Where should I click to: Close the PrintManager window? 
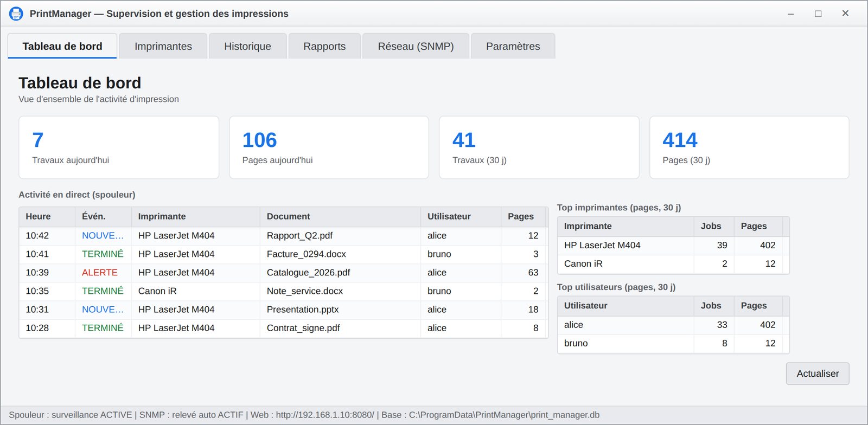pyautogui.click(x=845, y=14)
